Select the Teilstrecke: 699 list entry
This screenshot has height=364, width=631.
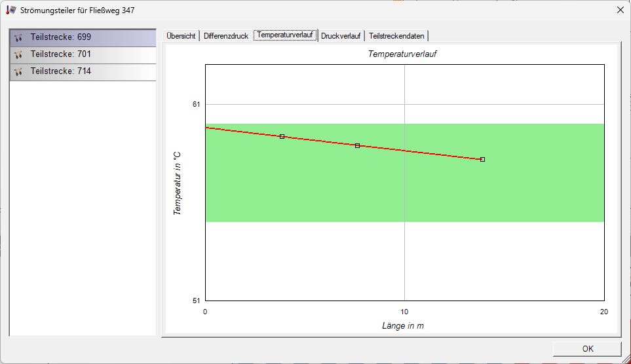83,37
